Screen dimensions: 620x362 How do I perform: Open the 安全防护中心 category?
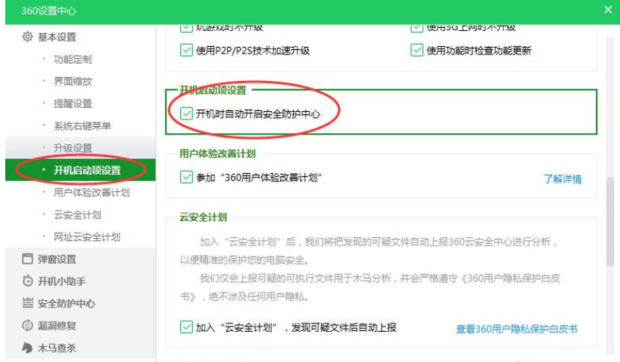pyautogui.click(x=66, y=304)
